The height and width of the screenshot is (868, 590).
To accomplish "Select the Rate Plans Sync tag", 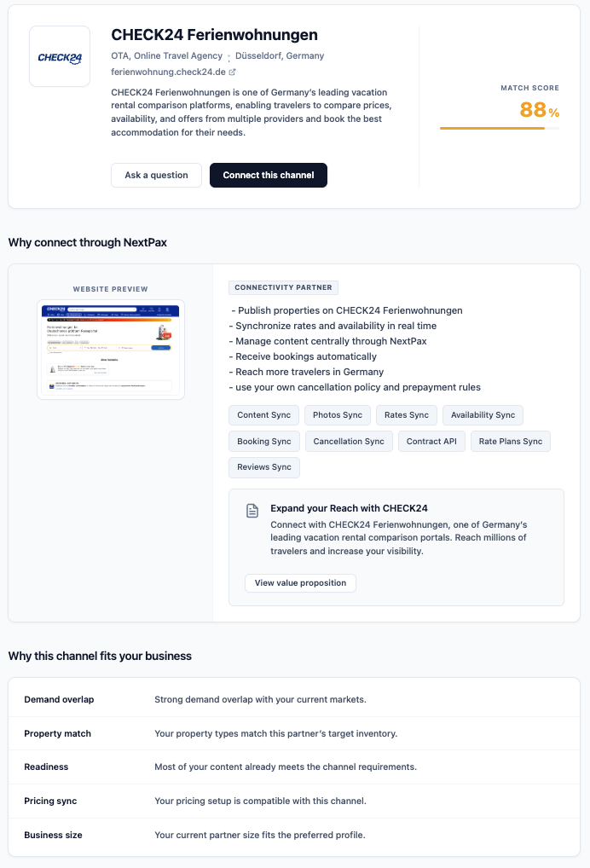I will pyautogui.click(x=511, y=441).
